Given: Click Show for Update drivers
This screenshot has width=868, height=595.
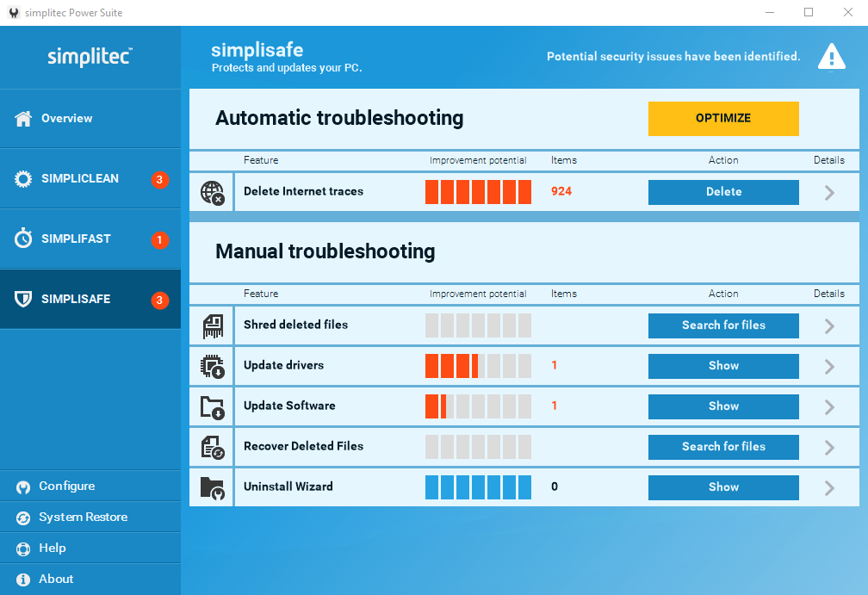Looking at the screenshot, I should click(723, 366).
